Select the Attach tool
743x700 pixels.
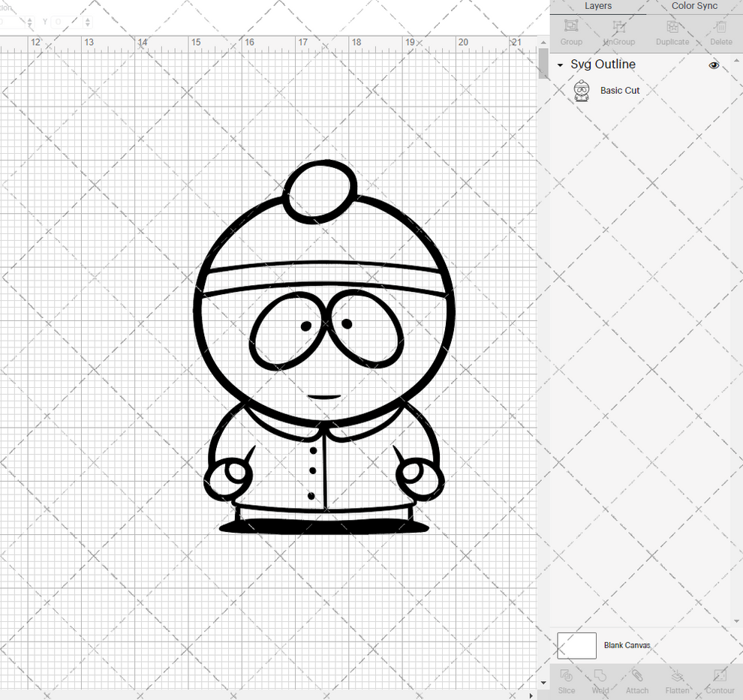click(637, 681)
